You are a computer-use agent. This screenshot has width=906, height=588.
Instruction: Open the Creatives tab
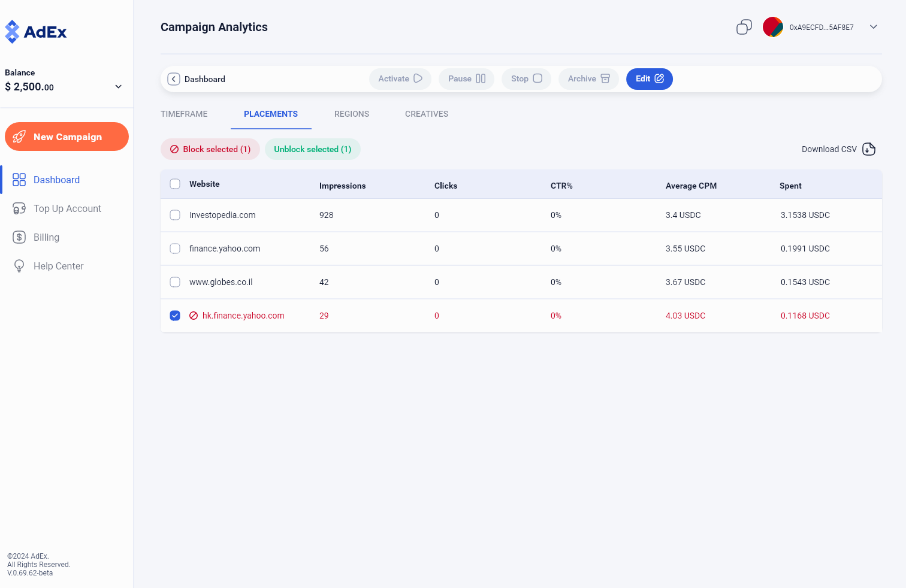point(426,114)
